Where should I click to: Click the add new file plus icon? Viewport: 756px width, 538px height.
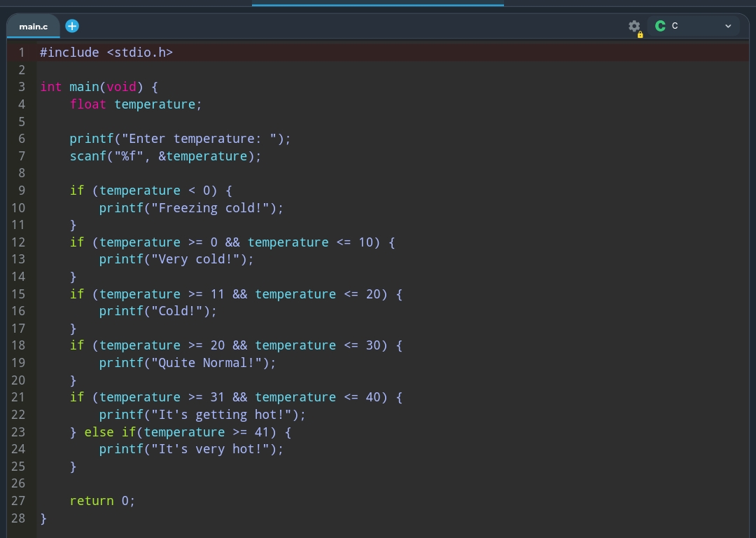[x=72, y=26]
